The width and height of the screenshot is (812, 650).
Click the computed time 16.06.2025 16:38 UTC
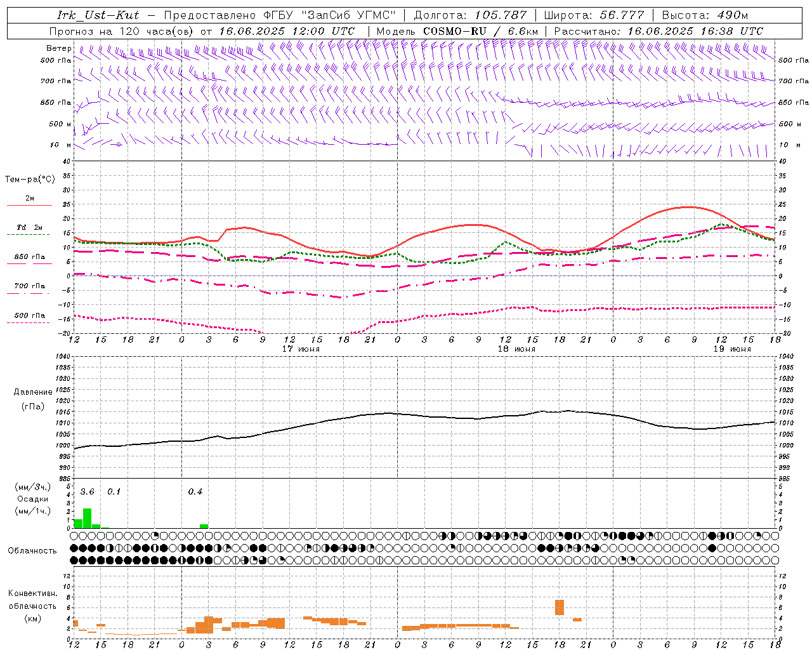click(x=695, y=31)
